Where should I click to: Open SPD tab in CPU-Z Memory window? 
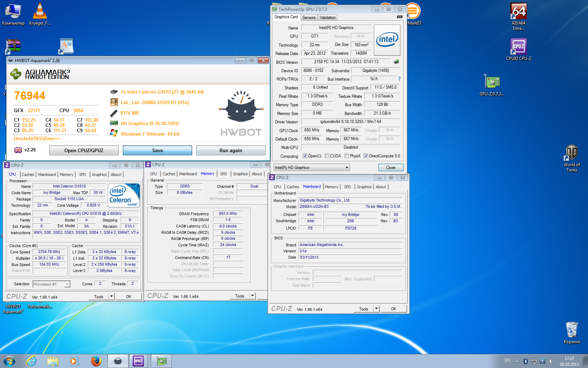point(224,174)
